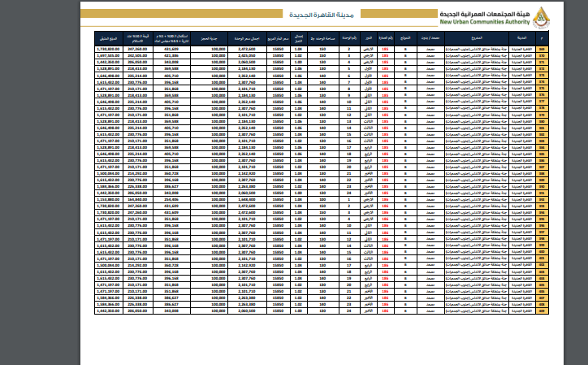Click the value '242,505.00' in row 370
This screenshot has height=365, width=588.
click(137, 55)
